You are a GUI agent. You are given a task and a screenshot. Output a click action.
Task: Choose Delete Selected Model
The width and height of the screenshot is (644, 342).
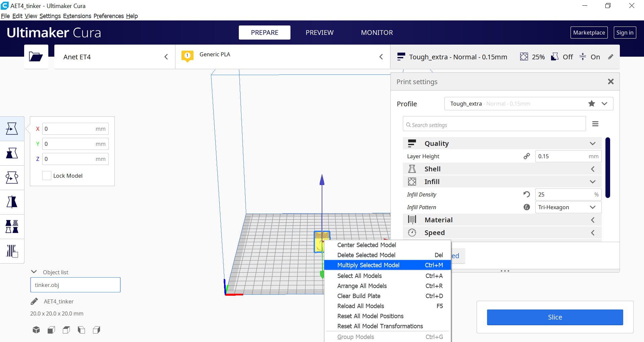coord(387,255)
